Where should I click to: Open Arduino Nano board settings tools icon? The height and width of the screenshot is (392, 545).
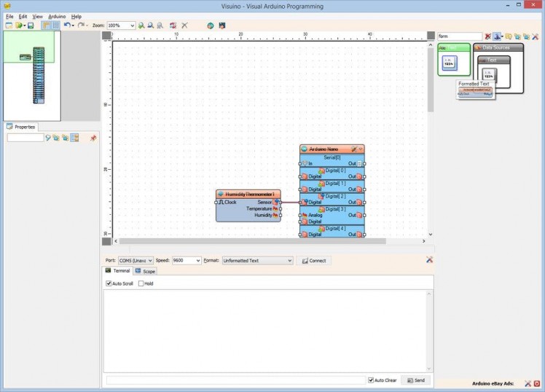point(354,149)
